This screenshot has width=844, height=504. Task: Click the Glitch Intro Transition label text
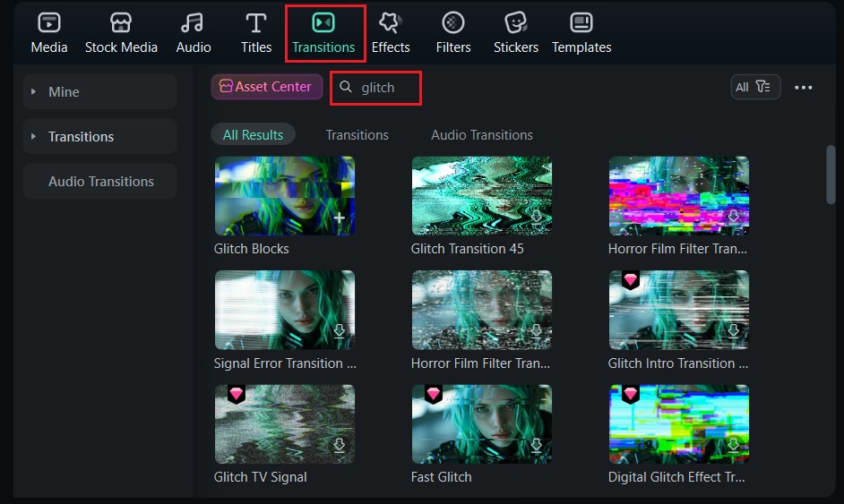[678, 363]
